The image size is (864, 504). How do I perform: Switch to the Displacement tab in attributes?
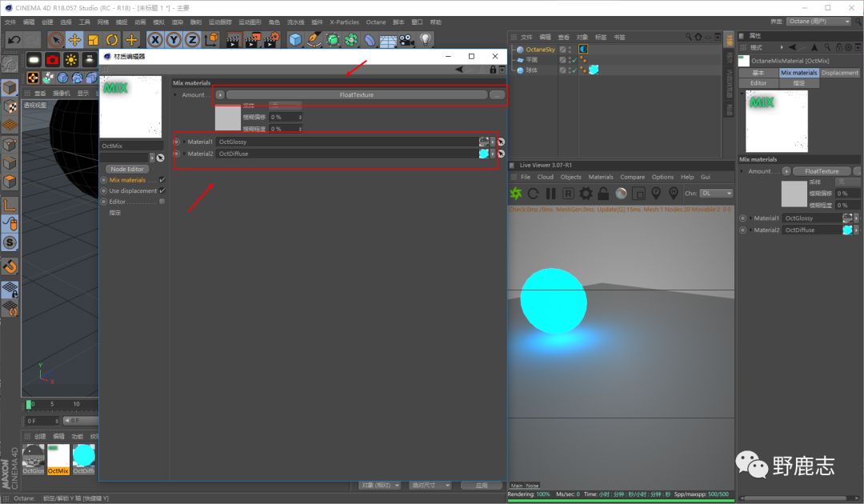coord(839,73)
